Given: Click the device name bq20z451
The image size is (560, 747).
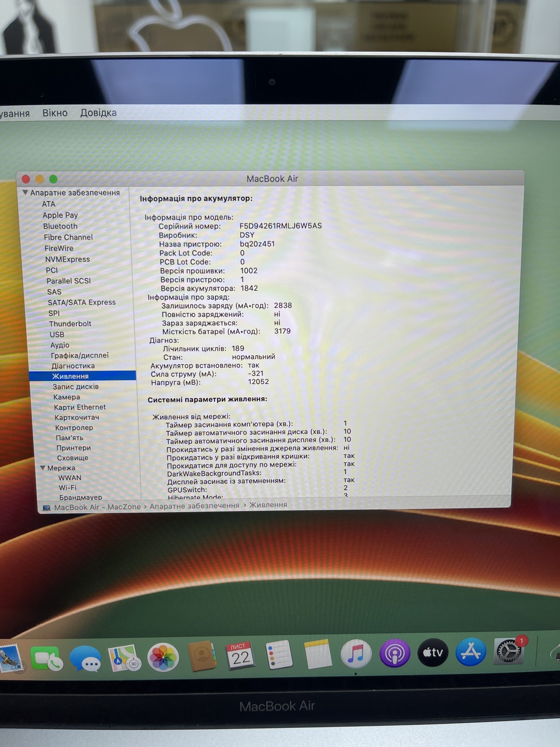Looking at the screenshot, I should pos(257,244).
